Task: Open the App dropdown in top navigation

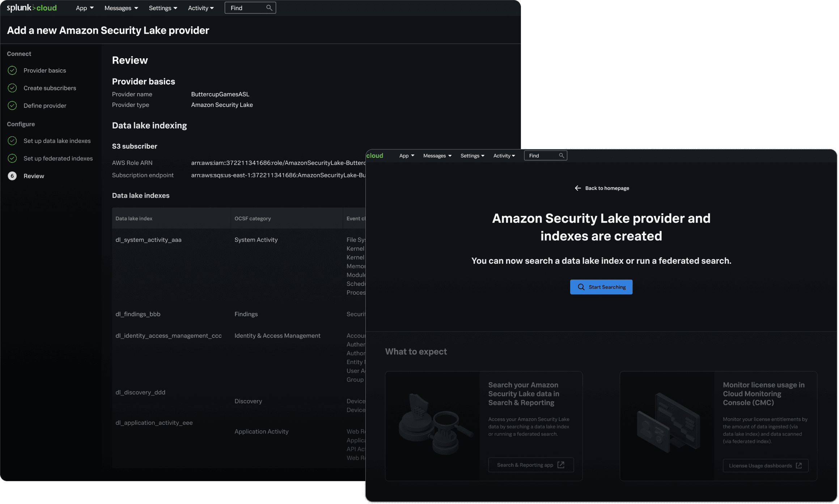Action: tap(85, 8)
